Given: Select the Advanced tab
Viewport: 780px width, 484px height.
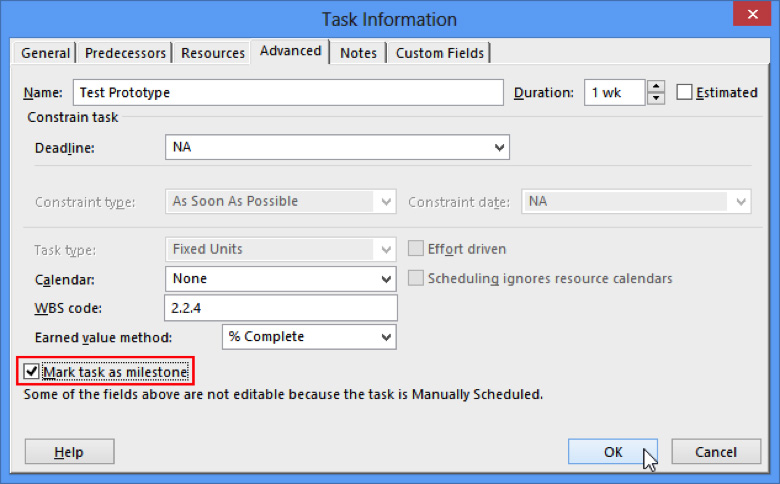Looking at the screenshot, I should 291,51.
